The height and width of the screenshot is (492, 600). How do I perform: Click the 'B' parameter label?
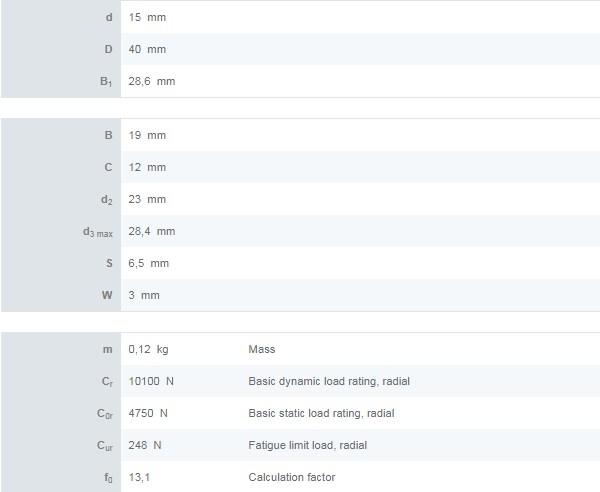coord(109,135)
